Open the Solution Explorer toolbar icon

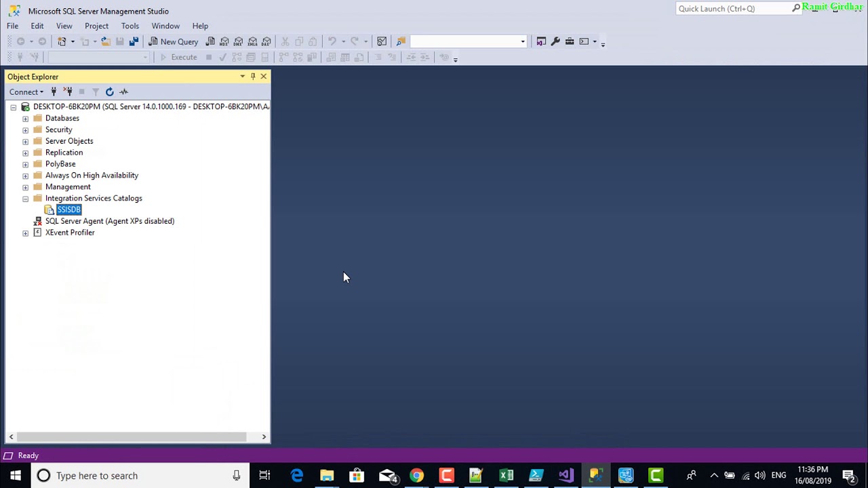[541, 41]
